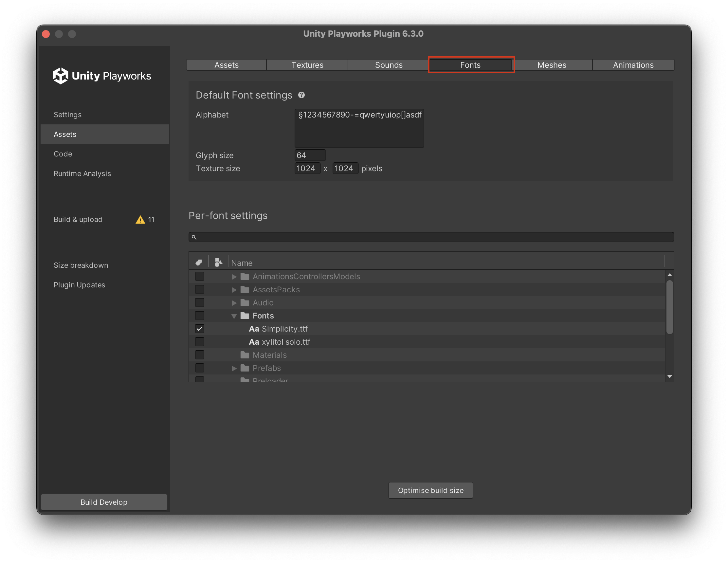Click the font list scroll down arrow

coord(669,376)
